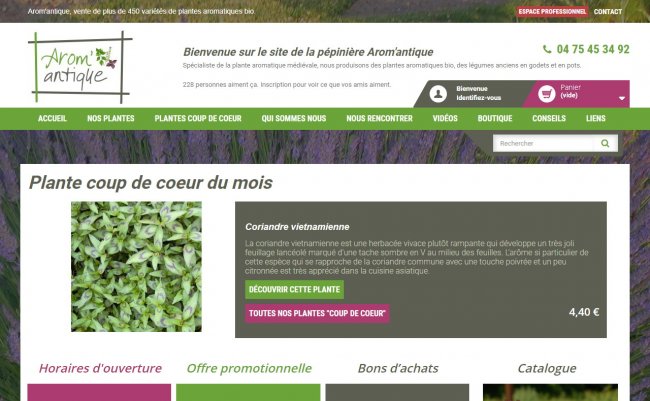Screen dimensions: 650x401
Task: Open the Contact link in top bar
Action: pyautogui.click(x=608, y=12)
